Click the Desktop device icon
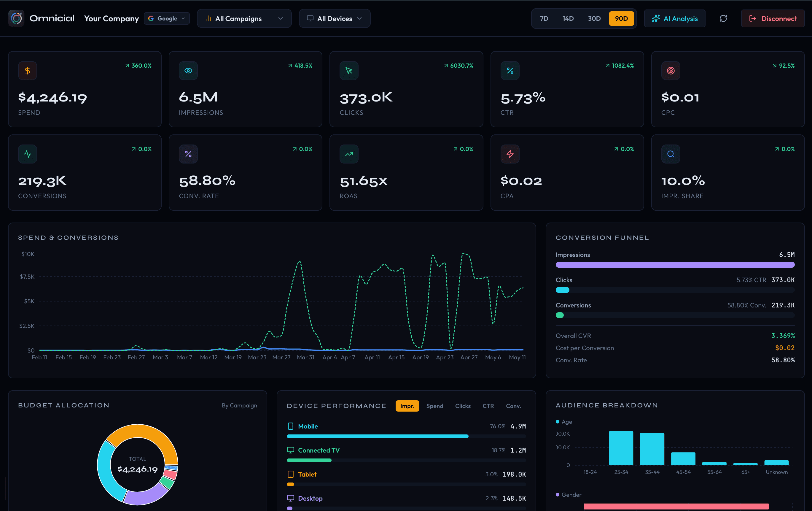Image resolution: width=812 pixels, height=511 pixels. click(x=290, y=498)
